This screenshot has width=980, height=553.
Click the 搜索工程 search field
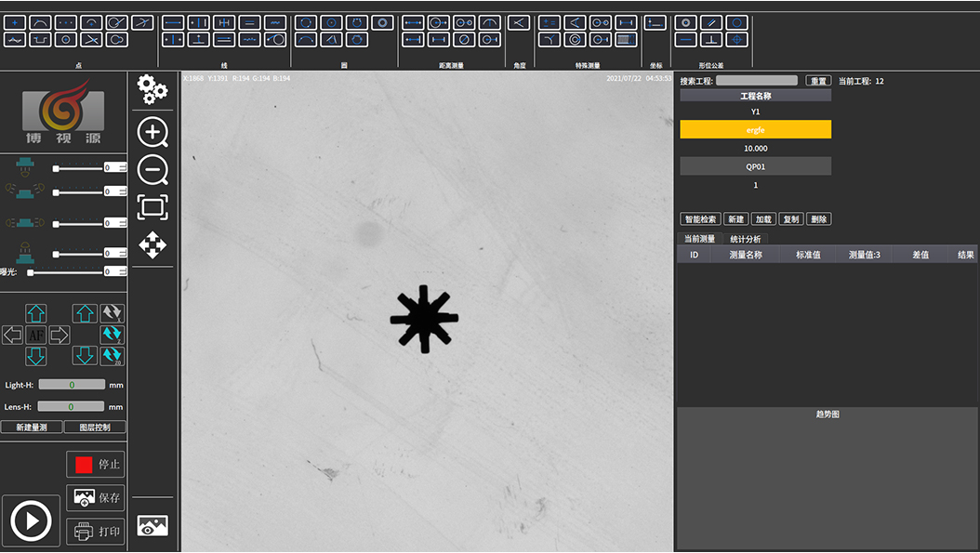tap(756, 81)
